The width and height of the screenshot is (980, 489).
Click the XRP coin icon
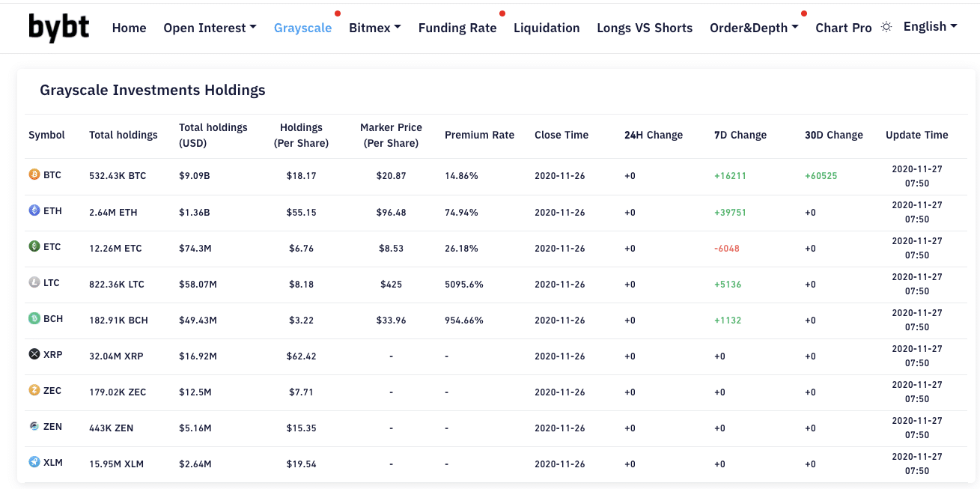pos(34,354)
